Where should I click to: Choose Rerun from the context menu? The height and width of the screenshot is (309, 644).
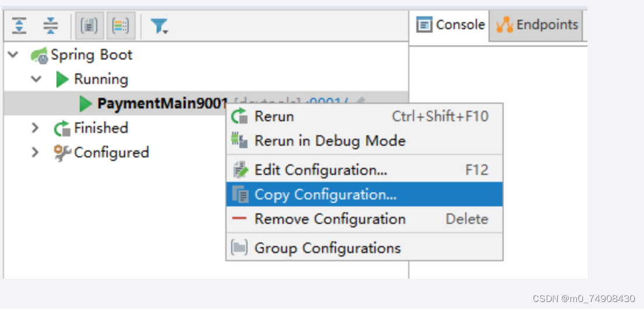(365, 117)
